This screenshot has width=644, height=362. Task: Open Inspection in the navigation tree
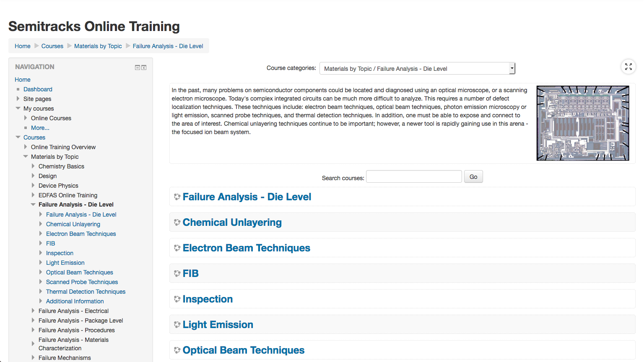60,253
